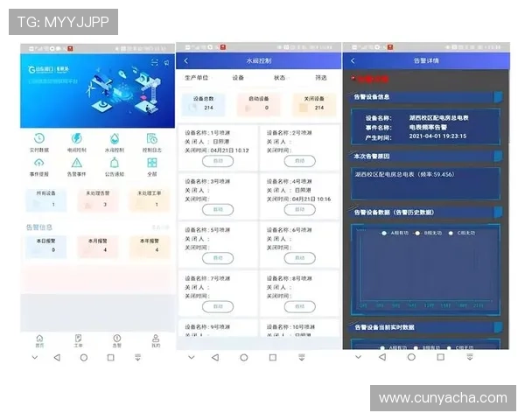525x420 pixels.
Task: Tap 启动 button for 5号喷淋
Action: click(x=218, y=258)
